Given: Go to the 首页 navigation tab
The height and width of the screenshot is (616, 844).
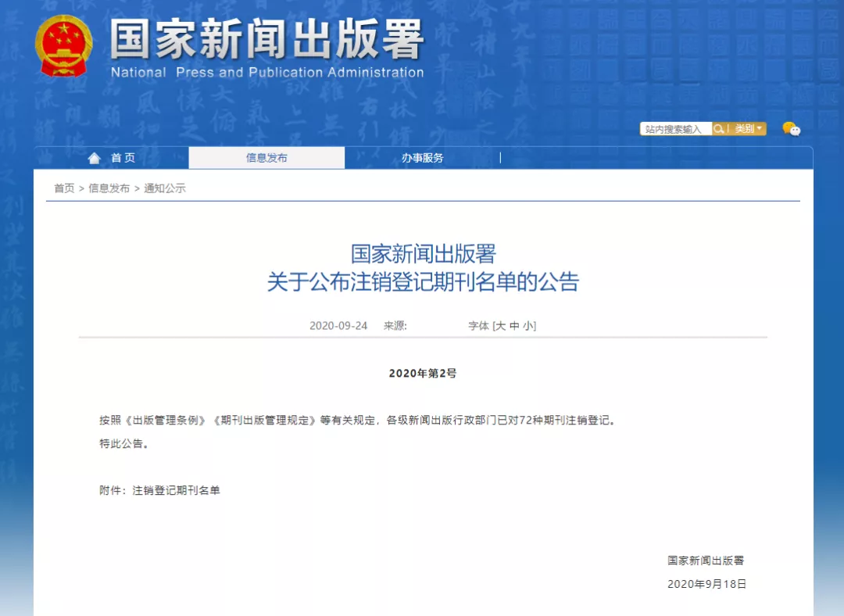Looking at the screenshot, I should (x=123, y=158).
